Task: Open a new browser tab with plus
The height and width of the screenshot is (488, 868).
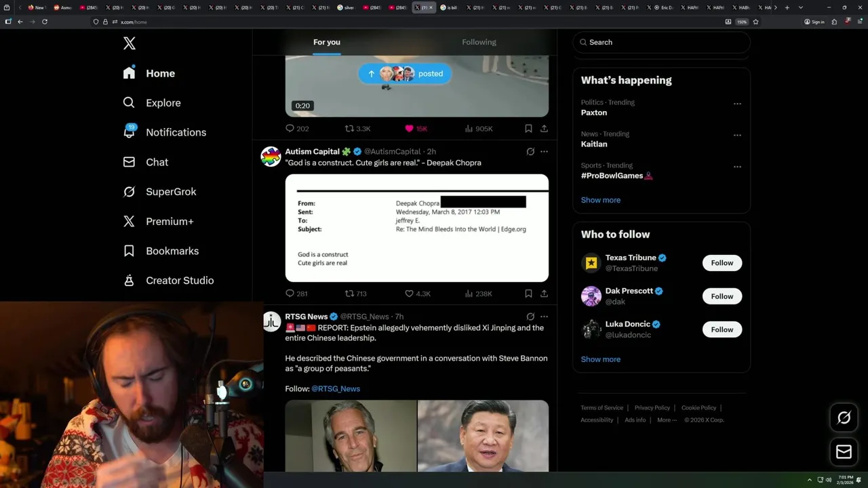Action: coord(787,7)
